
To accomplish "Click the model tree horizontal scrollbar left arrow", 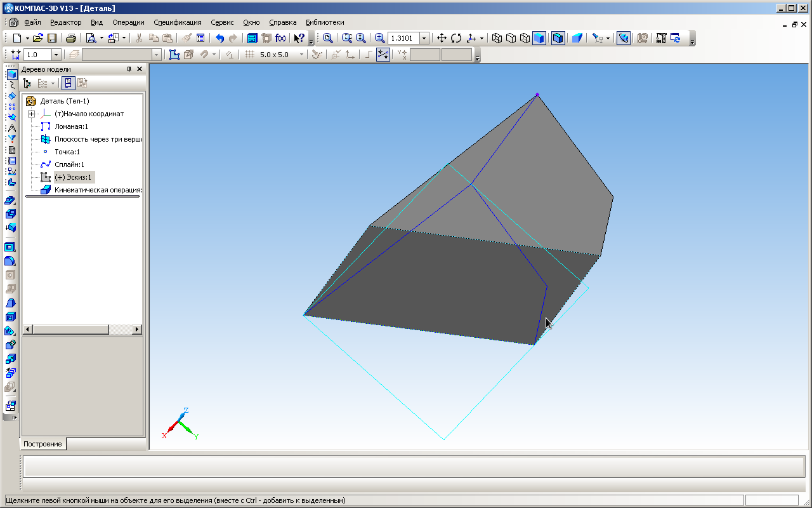I will pyautogui.click(x=27, y=330).
